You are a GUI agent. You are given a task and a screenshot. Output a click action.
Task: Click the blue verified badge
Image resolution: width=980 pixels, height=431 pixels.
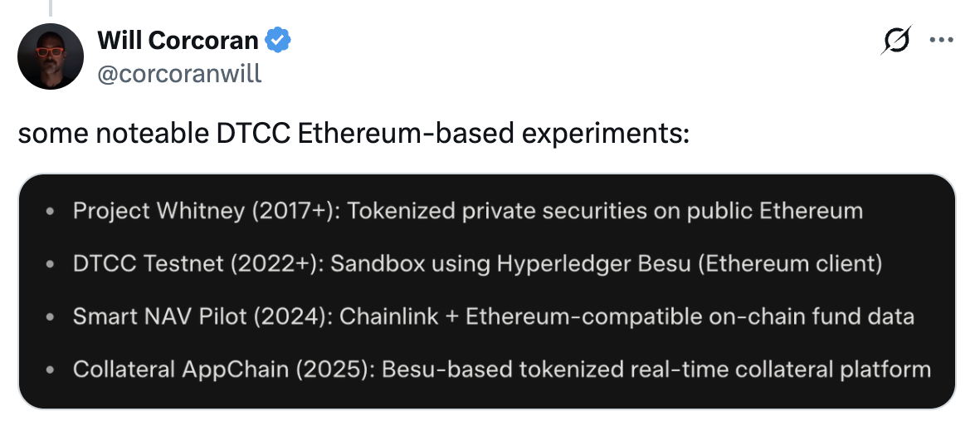(277, 39)
